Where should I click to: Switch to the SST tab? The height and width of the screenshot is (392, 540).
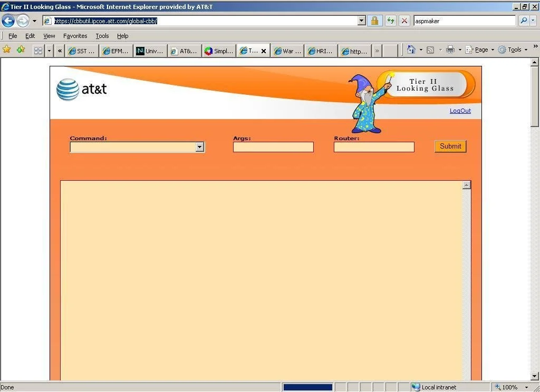point(82,51)
